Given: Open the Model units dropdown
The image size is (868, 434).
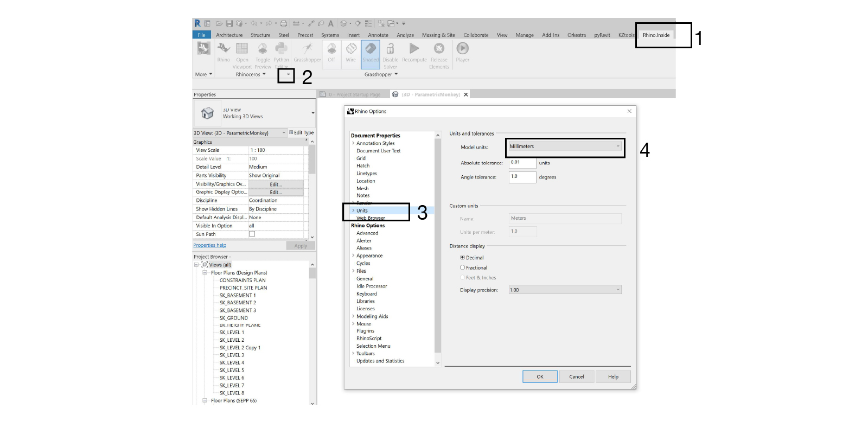Looking at the screenshot, I should [564, 146].
